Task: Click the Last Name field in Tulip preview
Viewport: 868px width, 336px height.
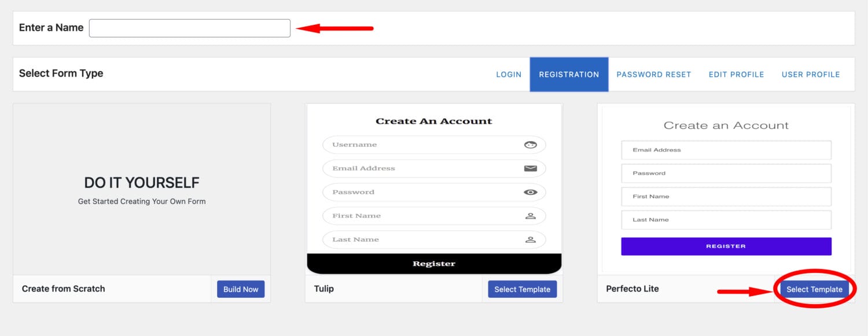Action: pos(434,239)
